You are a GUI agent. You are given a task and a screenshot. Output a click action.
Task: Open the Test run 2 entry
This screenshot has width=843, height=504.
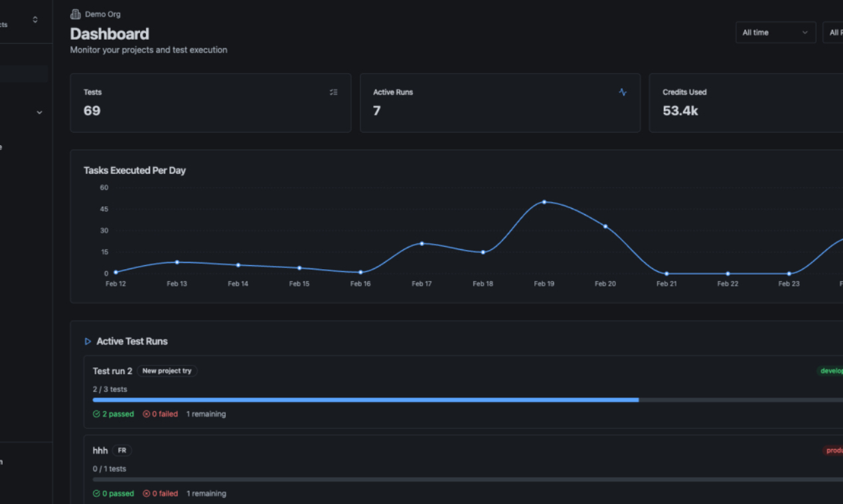(112, 371)
